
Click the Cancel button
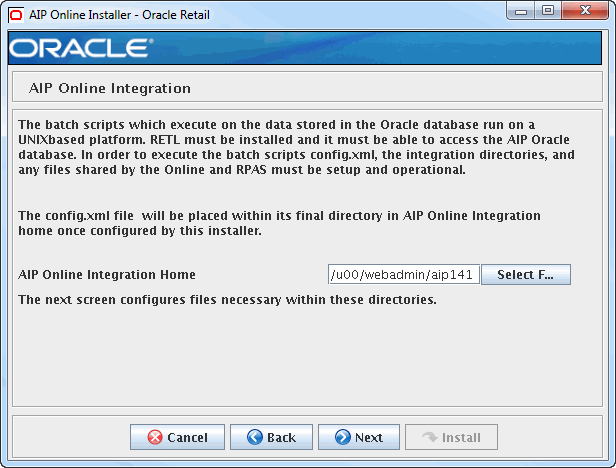177,437
